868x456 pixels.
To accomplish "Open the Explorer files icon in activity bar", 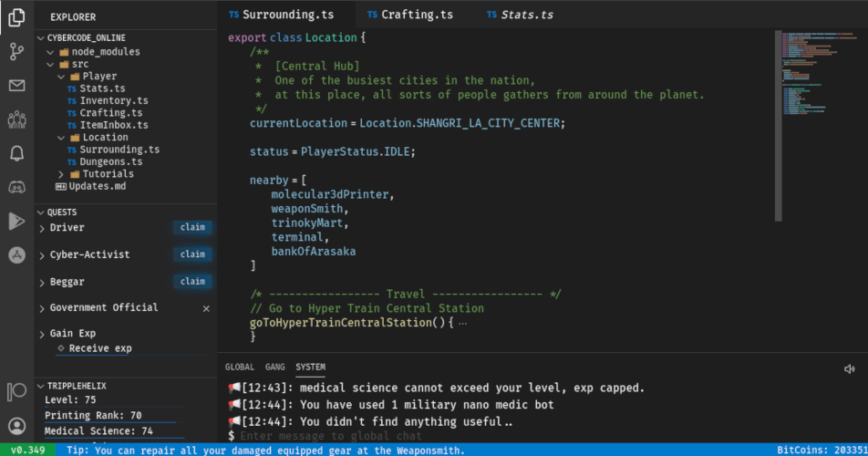I will tap(16, 17).
